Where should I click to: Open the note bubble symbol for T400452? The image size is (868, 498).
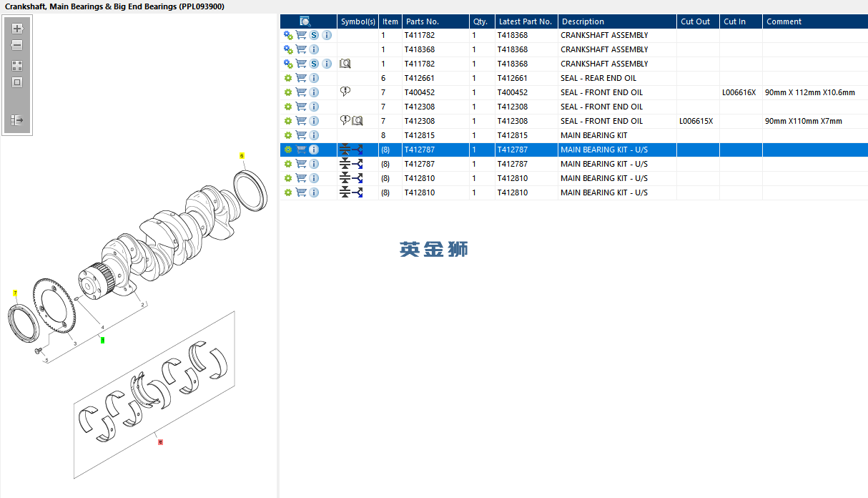[345, 92]
